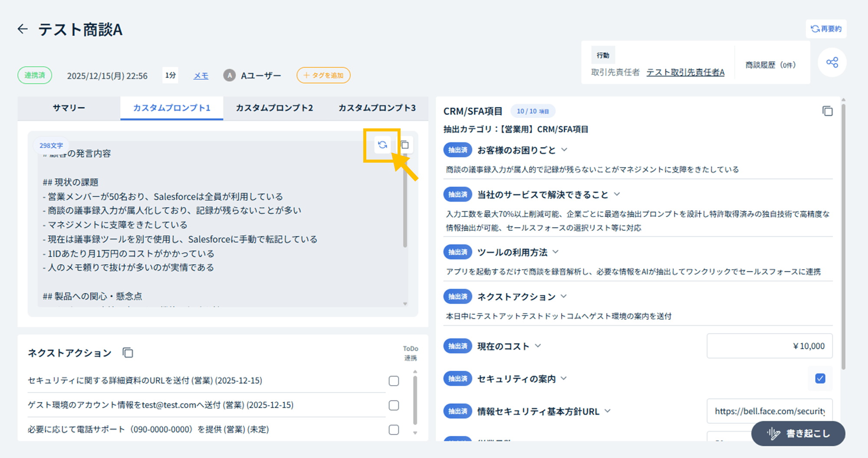Screen dimensions: 868x458
Task: Copy the ネクストアクション list
Action: [x=128, y=353]
